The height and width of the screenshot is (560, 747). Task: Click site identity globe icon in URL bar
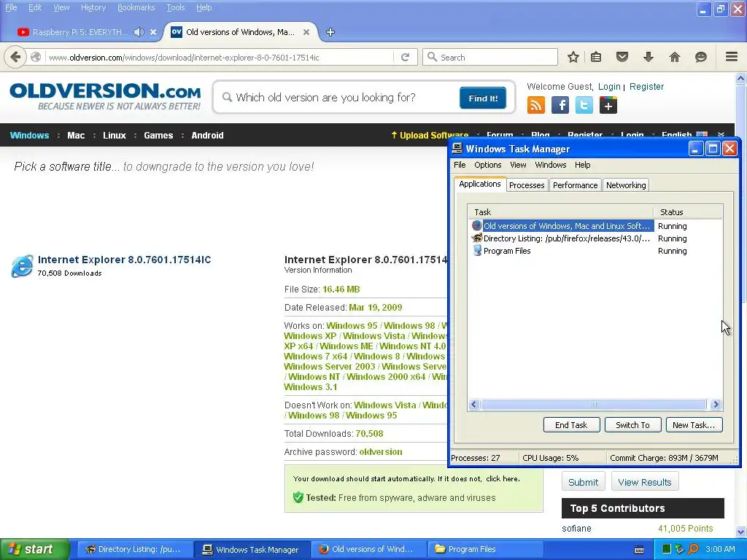click(x=36, y=57)
